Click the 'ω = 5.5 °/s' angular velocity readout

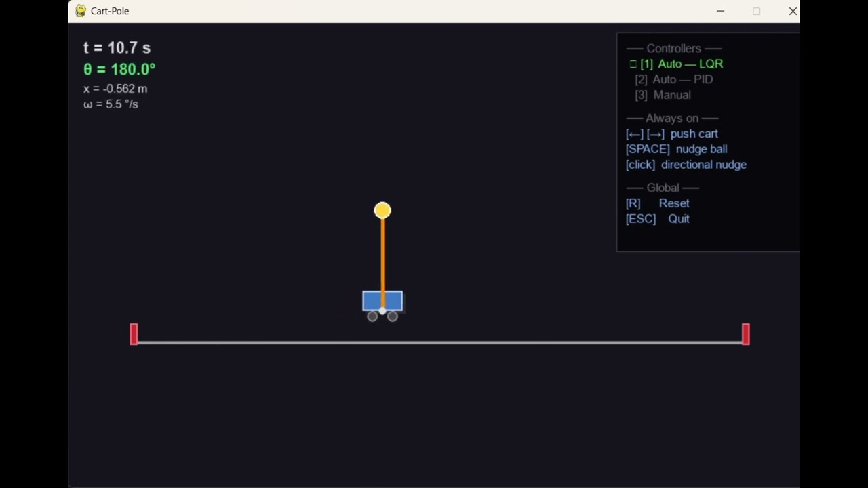coord(111,104)
